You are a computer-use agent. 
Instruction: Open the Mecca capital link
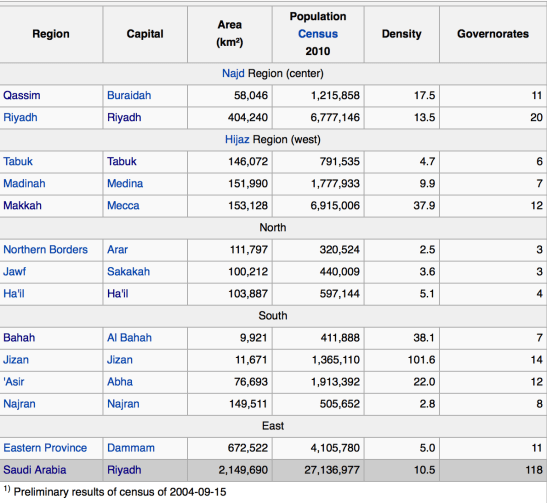pyautogui.click(x=123, y=205)
